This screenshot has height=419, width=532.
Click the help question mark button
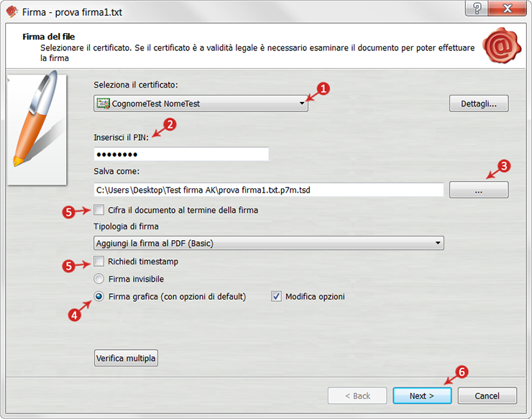[x=477, y=8]
